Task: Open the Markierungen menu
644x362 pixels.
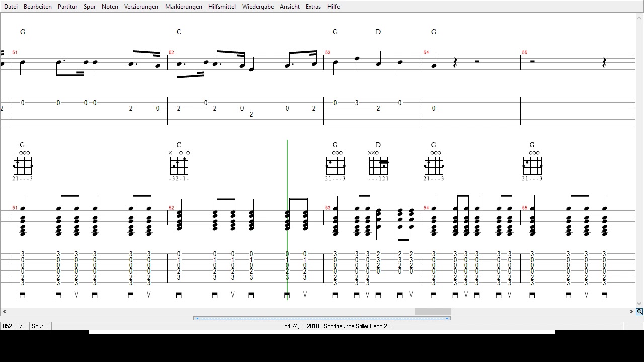Action: (x=184, y=7)
